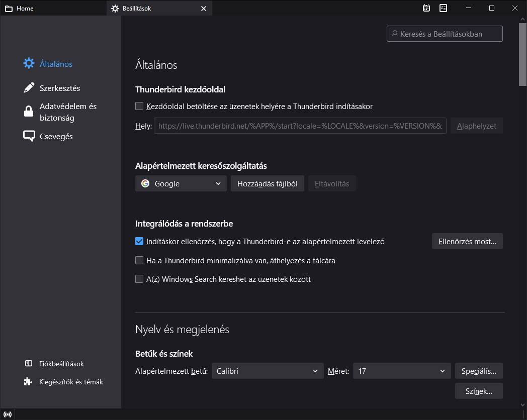Click the scrollbar down arrow
The image size is (527, 420).
[522, 404]
